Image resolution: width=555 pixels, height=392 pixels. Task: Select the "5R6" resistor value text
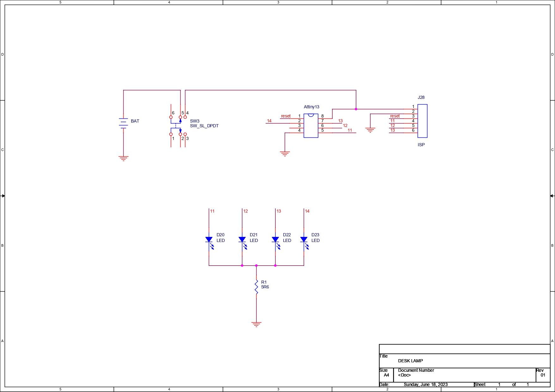[x=265, y=287]
